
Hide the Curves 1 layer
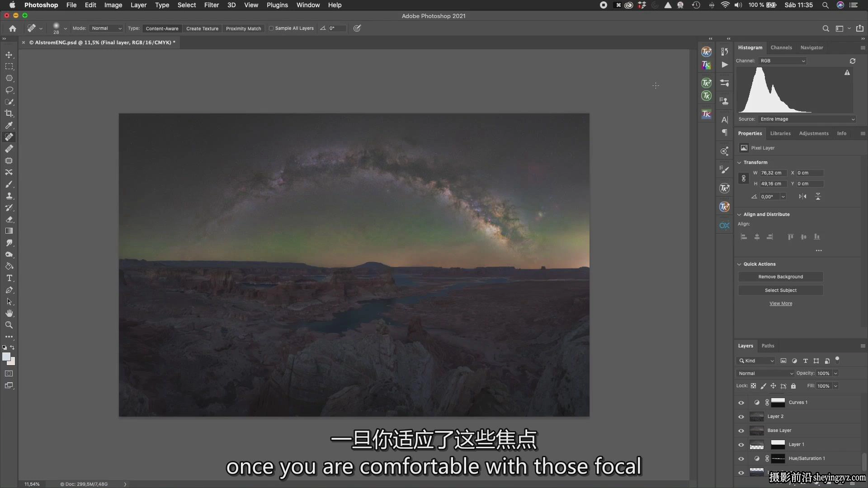(741, 403)
